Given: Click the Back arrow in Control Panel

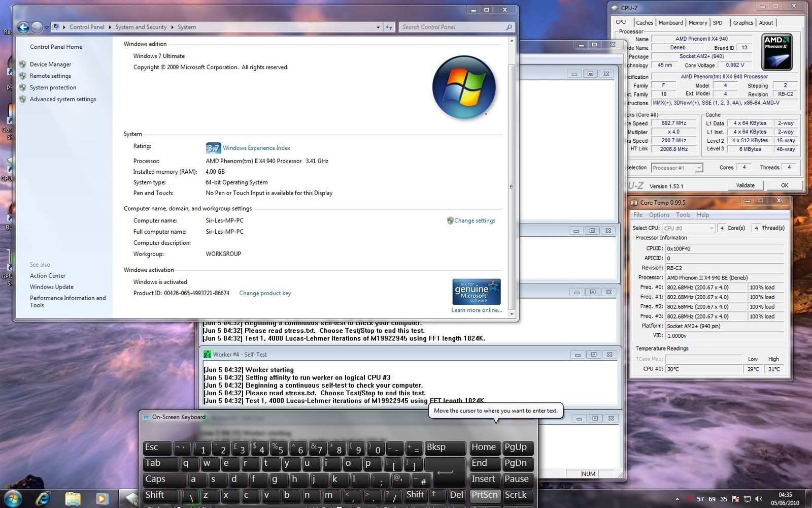Looking at the screenshot, I should point(23,27).
